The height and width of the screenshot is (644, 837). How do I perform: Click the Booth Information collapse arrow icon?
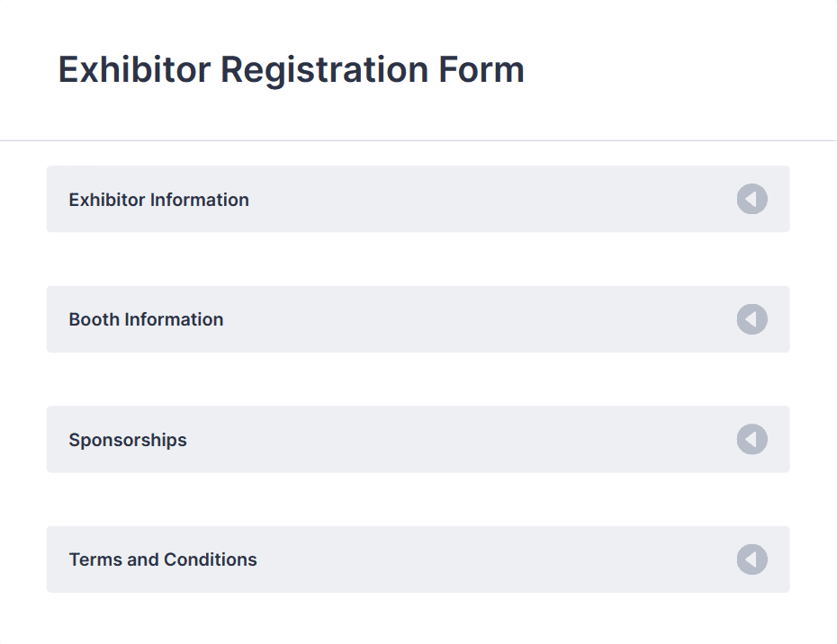point(752,319)
